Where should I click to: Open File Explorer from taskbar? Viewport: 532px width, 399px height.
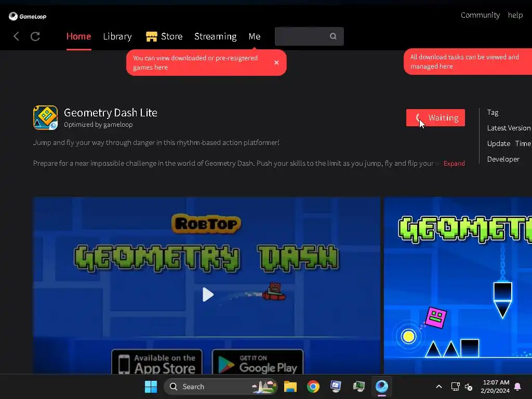290,387
